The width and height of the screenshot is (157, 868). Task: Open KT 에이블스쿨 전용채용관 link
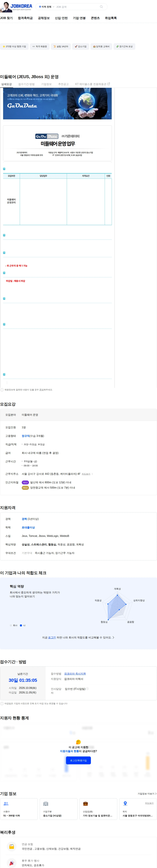click(x=92, y=84)
